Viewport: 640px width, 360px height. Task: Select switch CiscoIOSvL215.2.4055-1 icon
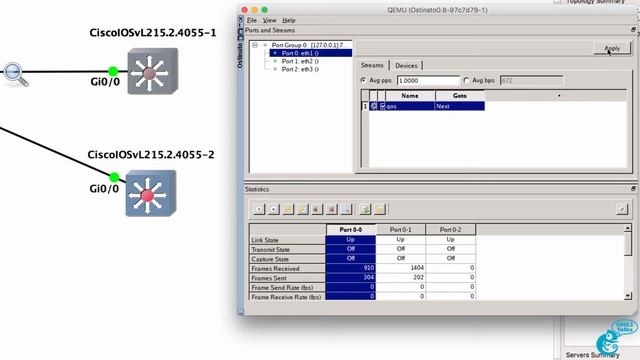[x=153, y=71]
